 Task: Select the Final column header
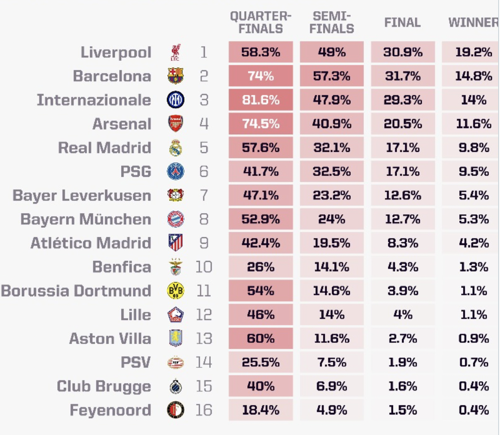click(402, 23)
